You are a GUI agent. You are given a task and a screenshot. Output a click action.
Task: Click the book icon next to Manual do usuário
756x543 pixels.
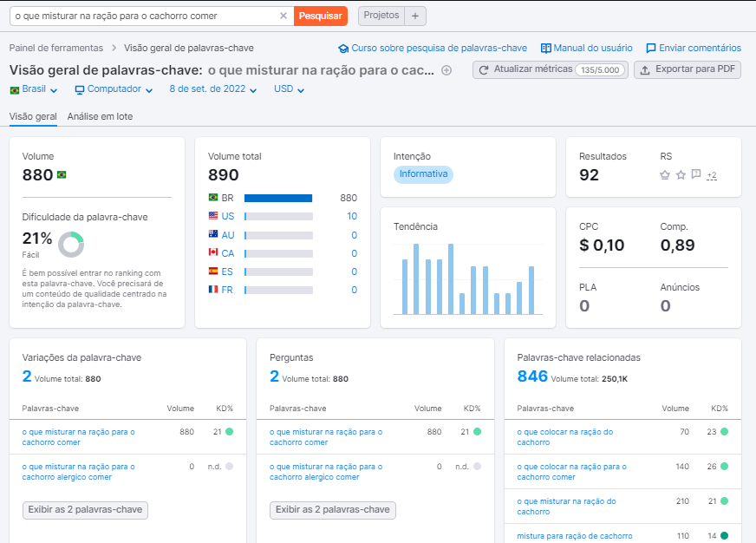click(x=548, y=49)
